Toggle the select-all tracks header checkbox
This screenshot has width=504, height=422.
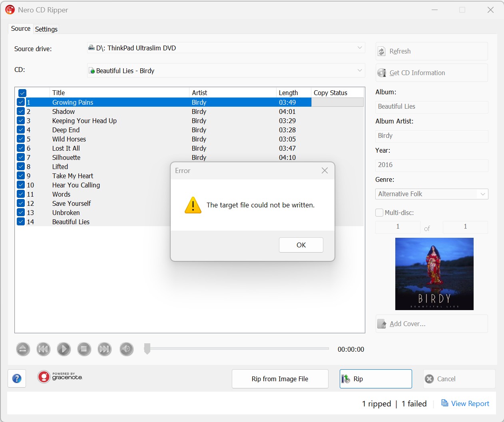[x=22, y=93]
